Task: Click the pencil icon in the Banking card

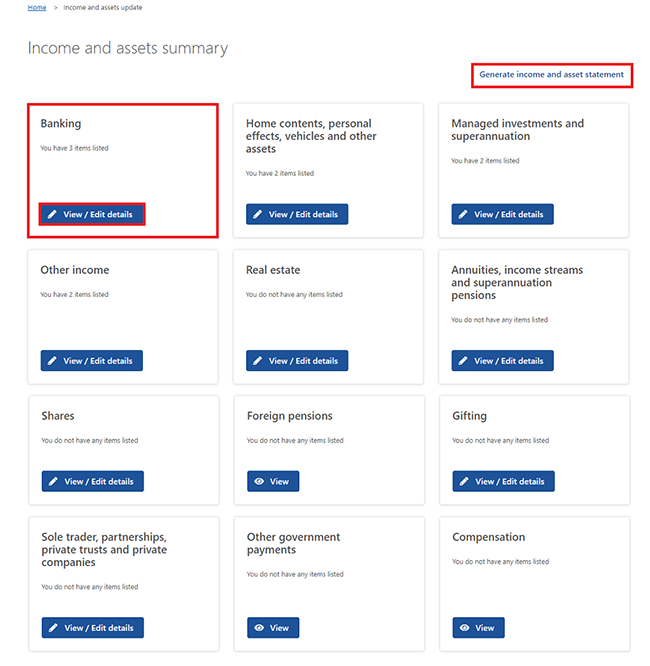Action: (x=53, y=214)
